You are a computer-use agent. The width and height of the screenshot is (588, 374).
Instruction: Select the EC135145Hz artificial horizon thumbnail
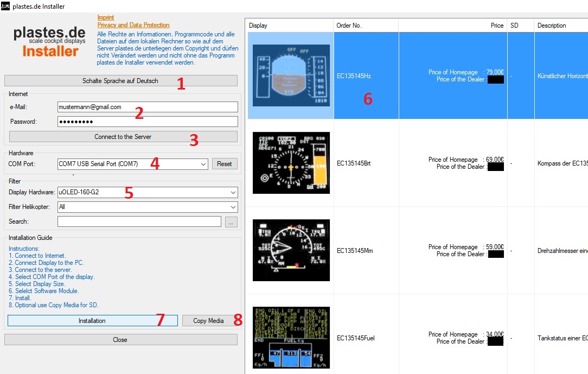(x=291, y=75)
